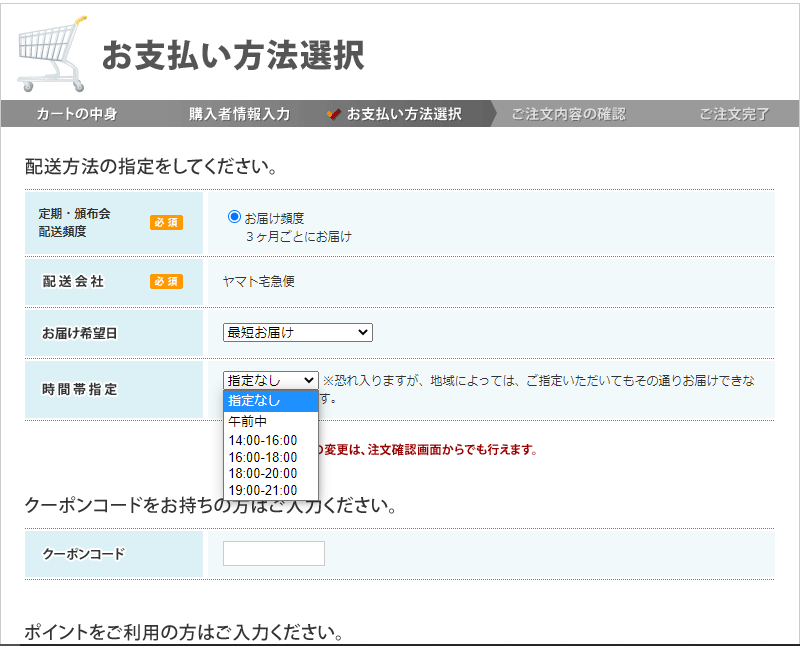
Task: Choose 指定なし in the time slot list
Action: (270, 401)
